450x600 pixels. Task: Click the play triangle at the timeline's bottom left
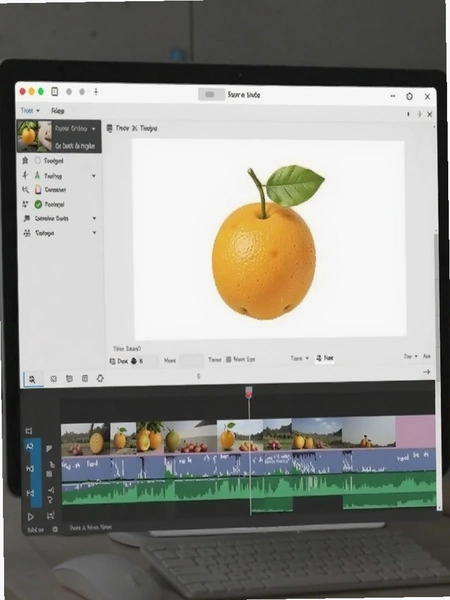[x=31, y=517]
